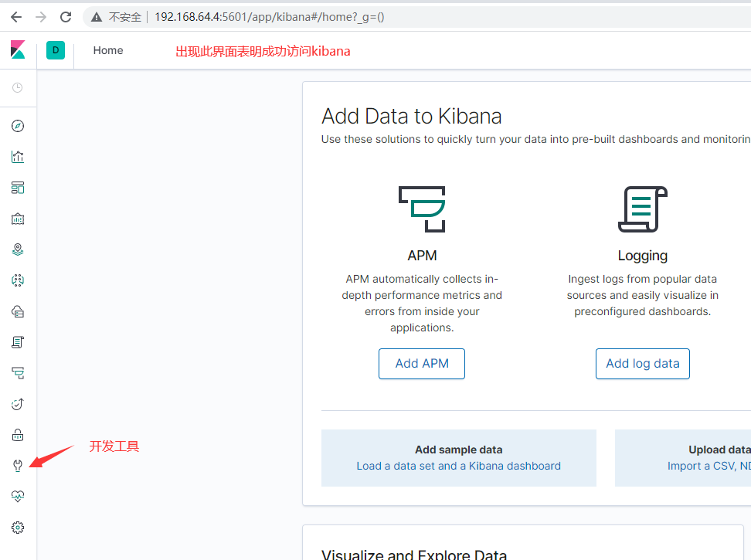Open Recently viewed clock icon
Screen dimensions: 751x560
(x=18, y=87)
